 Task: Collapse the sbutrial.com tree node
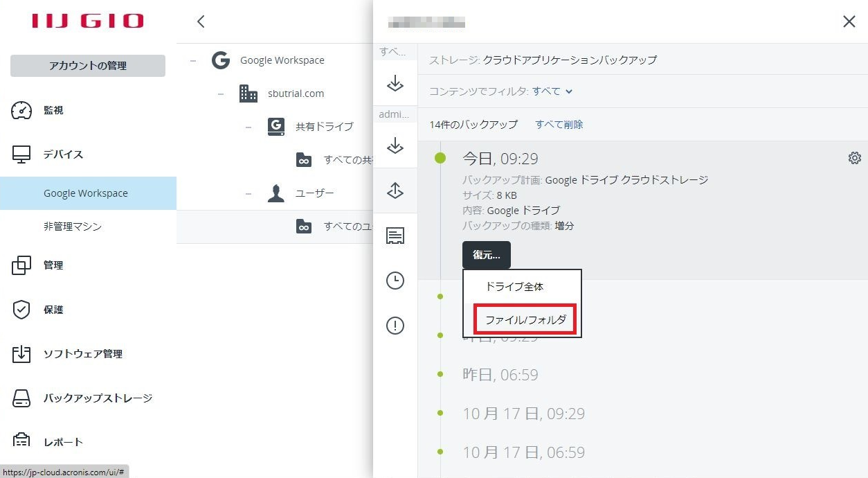[x=221, y=94]
